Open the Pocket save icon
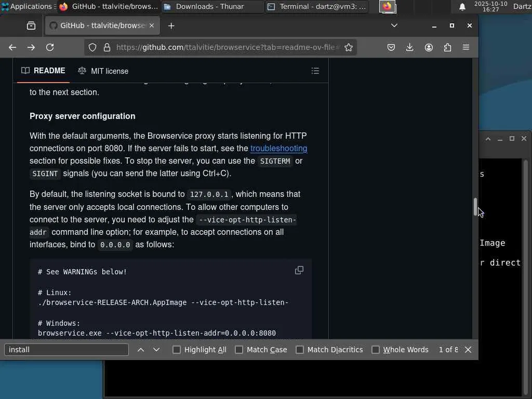 click(391, 47)
